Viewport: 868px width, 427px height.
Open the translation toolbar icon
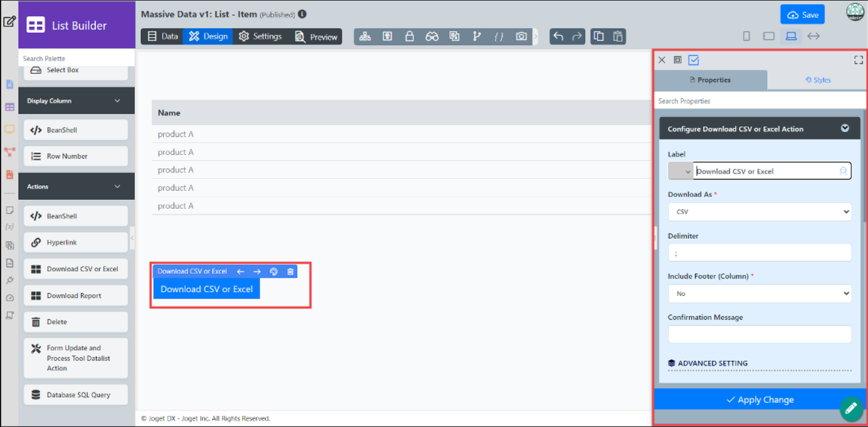(455, 36)
